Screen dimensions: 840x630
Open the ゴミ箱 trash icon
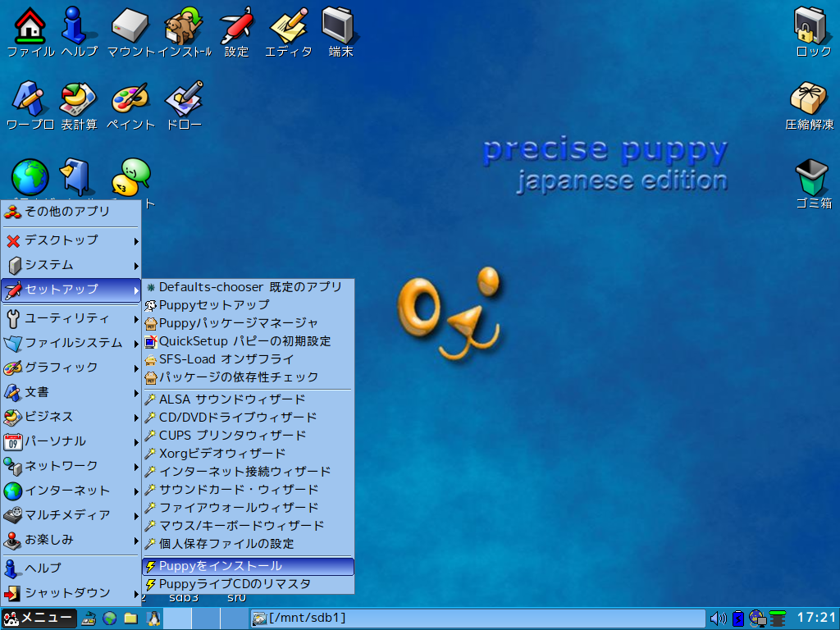coord(812,177)
